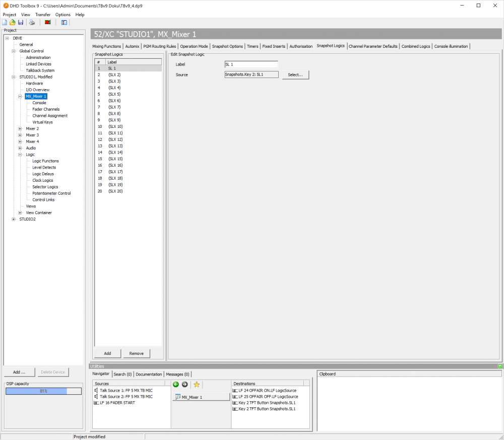Viewport: 504px width, 440px height.
Task: Open the device transfer toolbar icon
Action: click(x=47, y=22)
